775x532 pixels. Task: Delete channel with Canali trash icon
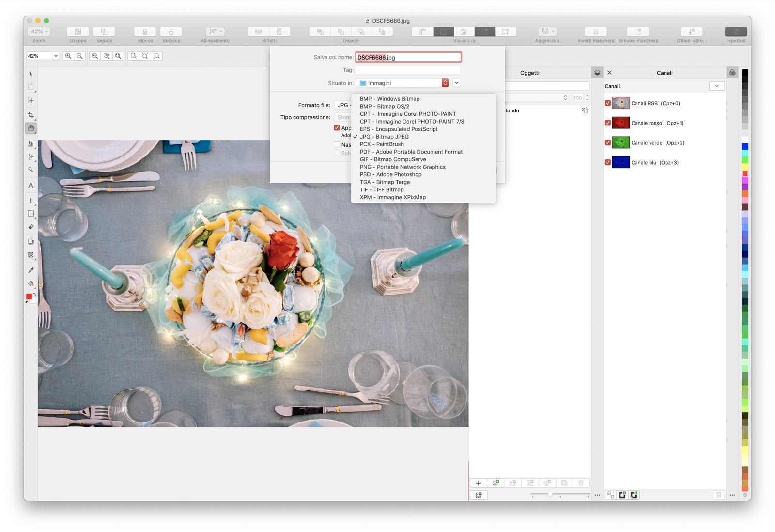click(719, 495)
